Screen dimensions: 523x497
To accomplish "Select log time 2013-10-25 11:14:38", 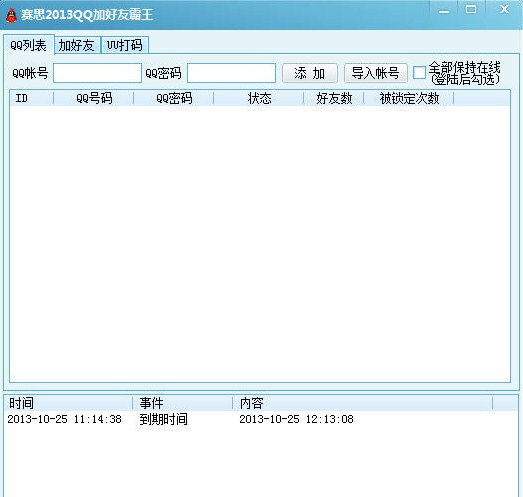I will pyautogui.click(x=64, y=419).
